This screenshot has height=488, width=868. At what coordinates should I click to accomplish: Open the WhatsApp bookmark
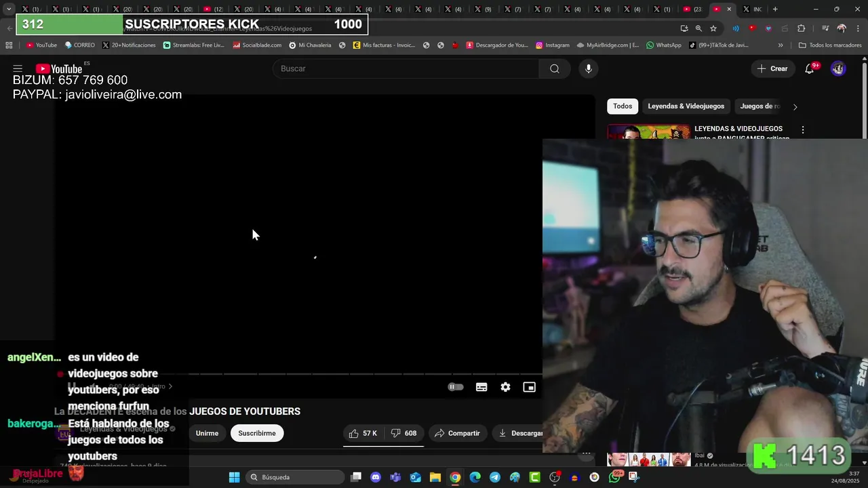[664, 45]
